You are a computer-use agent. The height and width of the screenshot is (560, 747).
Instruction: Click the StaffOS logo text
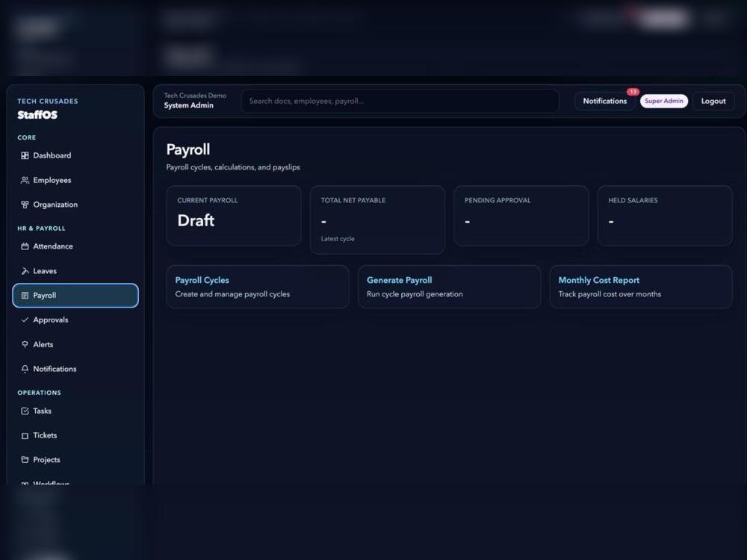point(37,115)
